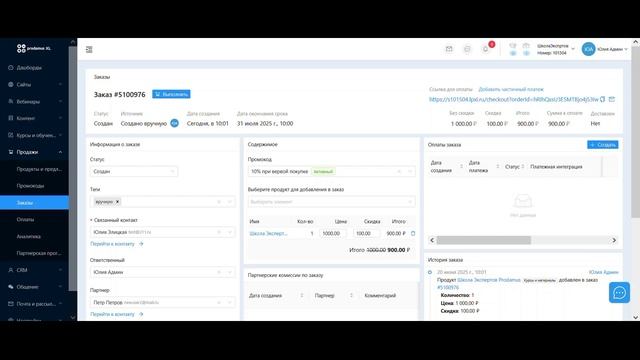Image resolution: width=640 pixels, height=360 pixels.
Task: Open the Оплаты submenu item
Action: click(x=25, y=220)
